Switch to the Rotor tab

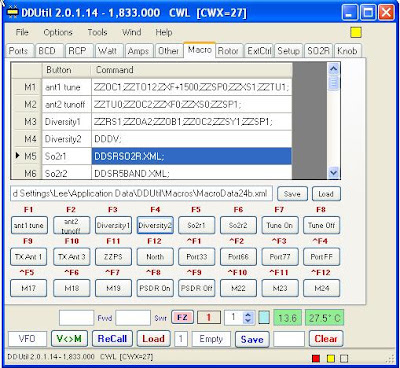point(228,51)
